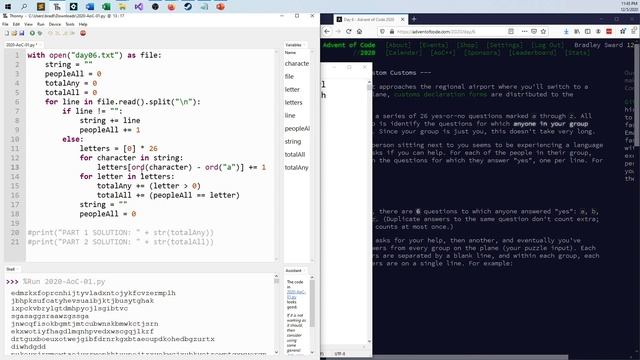Click the Thonny taskbar icon

coord(57,7)
